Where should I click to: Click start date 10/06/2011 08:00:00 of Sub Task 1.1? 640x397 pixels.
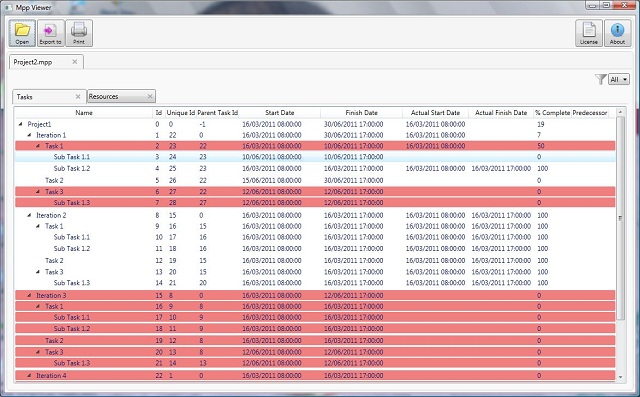coord(272,157)
